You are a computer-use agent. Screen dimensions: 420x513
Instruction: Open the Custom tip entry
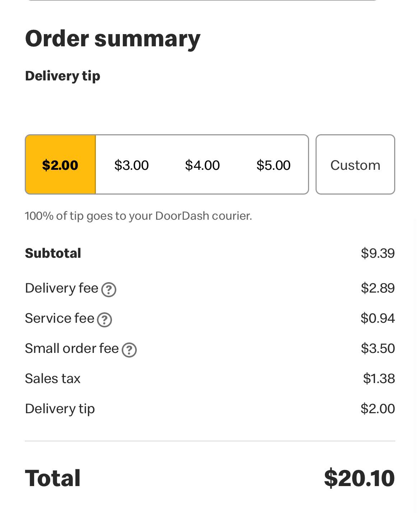tap(355, 165)
